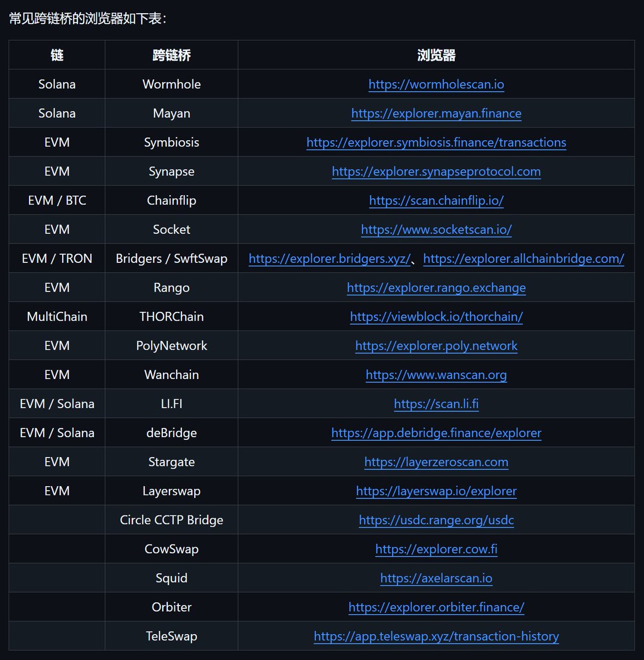Open the Synapse protocol explorer link
Viewport: 644px width, 660px height.
pos(436,172)
